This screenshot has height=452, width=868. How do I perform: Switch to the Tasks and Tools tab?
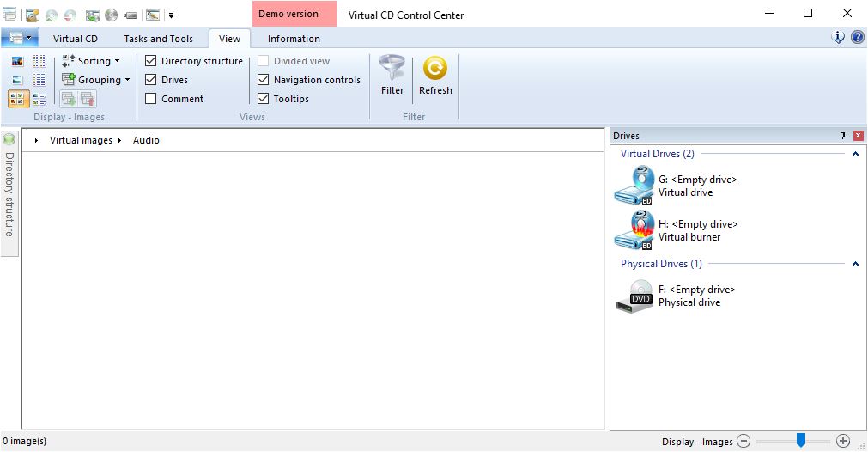158,39
